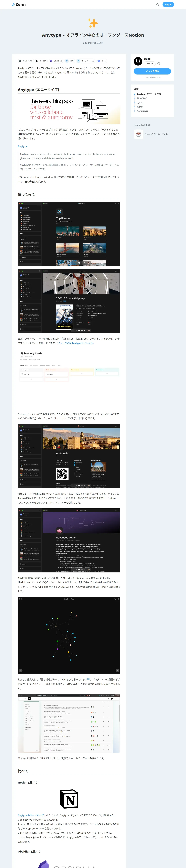Viewport: 186px width, 868px height.
Task: Click the Advanced Logic screenshot image
Action: [69, 540]
